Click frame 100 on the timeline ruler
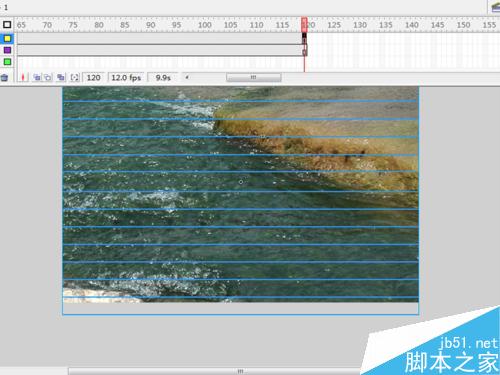 pyautogui.click(x=204, y=25)
